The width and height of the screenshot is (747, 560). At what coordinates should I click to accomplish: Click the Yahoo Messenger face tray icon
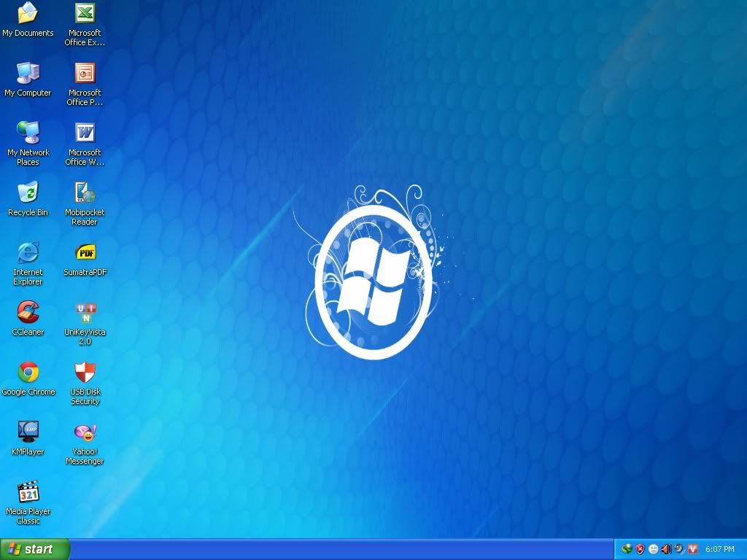point(653,549)
